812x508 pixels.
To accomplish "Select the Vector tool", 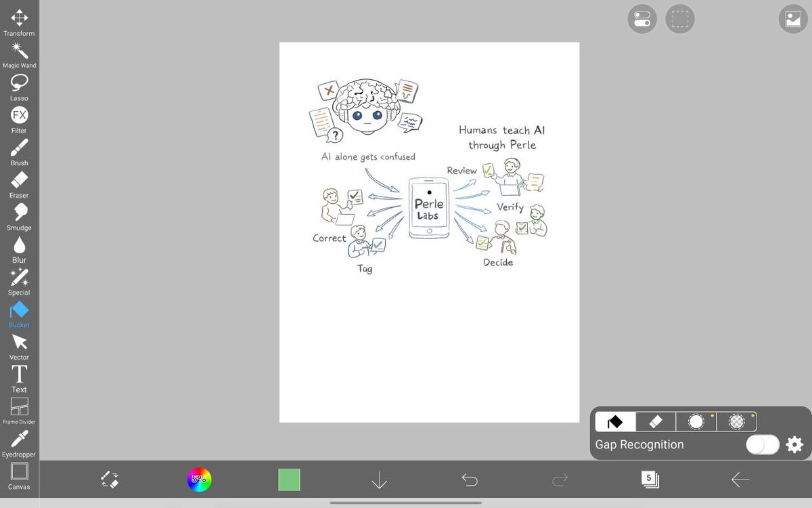I will [19, 347].
